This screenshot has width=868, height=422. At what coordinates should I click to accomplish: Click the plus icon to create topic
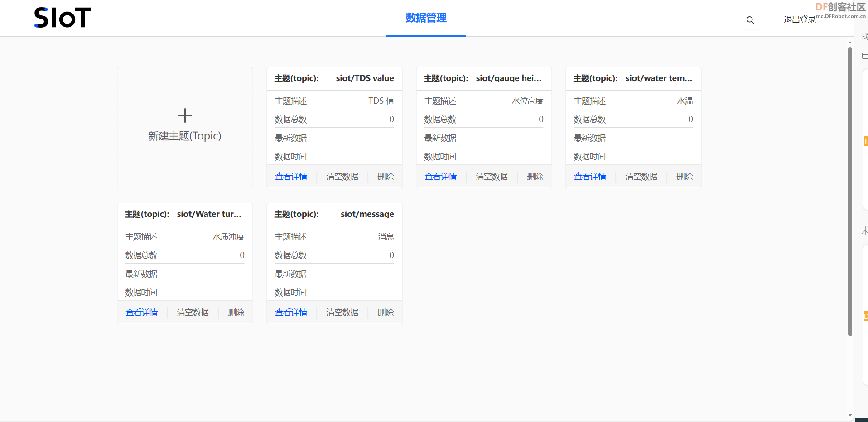click(x=185, y=115)
